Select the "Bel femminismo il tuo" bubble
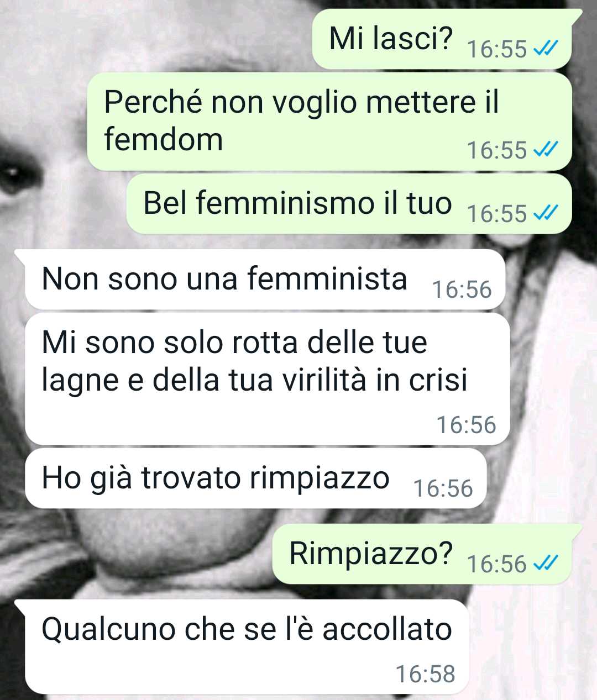 tap(349, 203)
